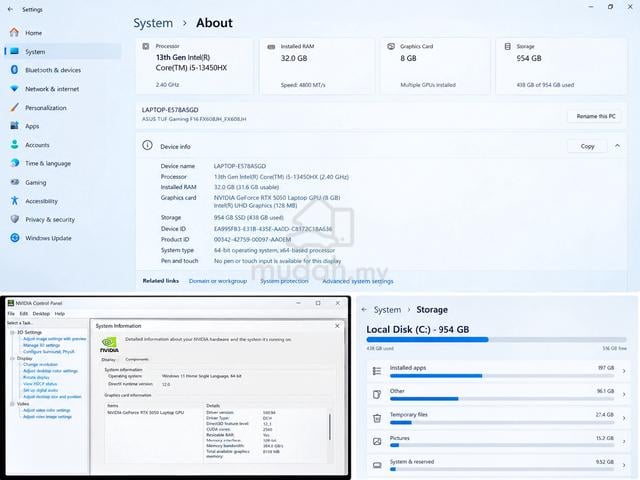This screenshot has height=480, width=640.
Task: Click the Processor chip icon card
Action: click(146, 46)
